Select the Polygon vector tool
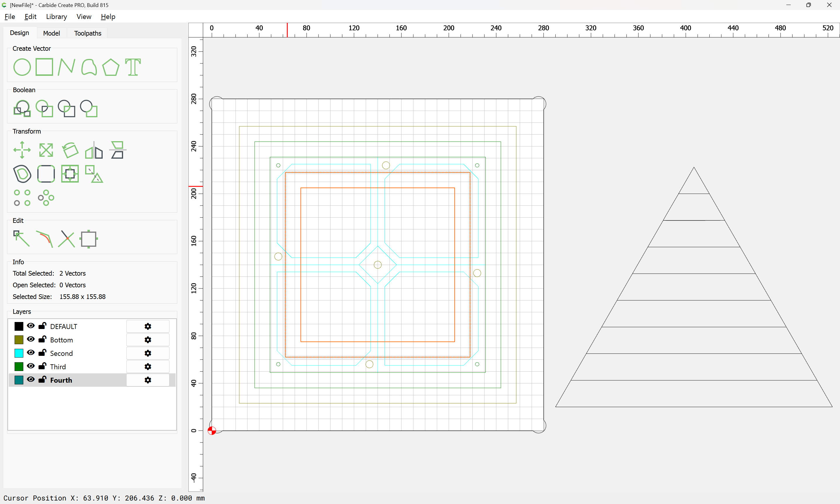 click(x=111, y=67)
